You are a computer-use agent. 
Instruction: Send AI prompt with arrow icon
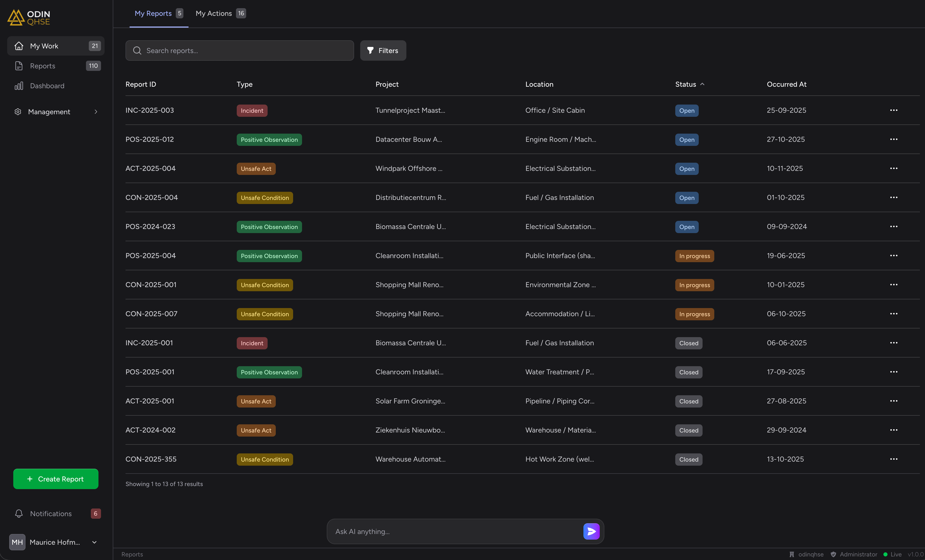point(591,531)
